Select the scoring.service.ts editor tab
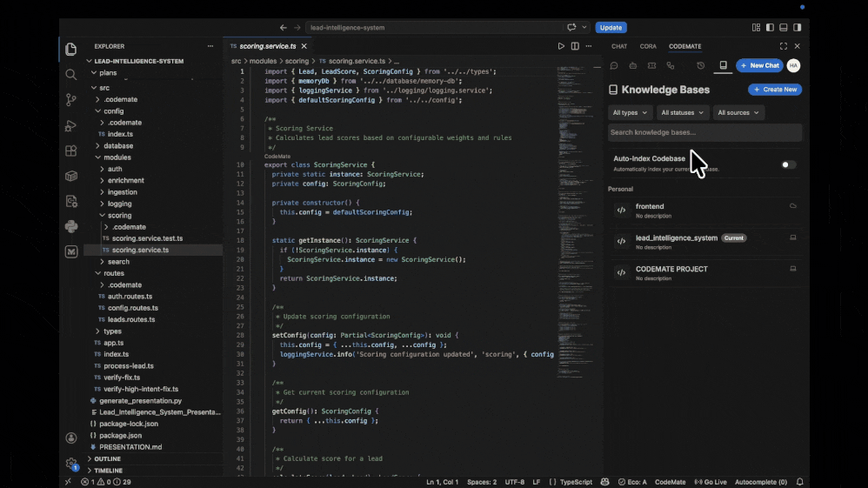The image size is (868, 488). coord(268,46)
